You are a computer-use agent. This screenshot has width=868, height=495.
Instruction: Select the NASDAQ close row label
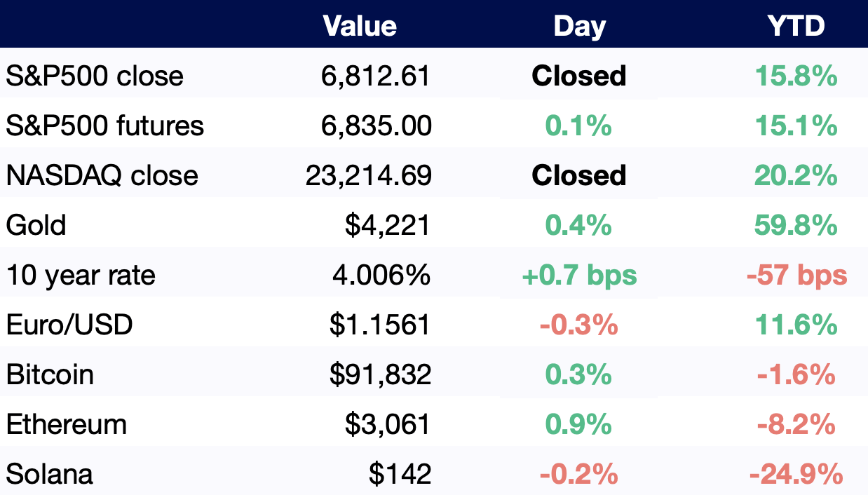[x=102, y=175]
